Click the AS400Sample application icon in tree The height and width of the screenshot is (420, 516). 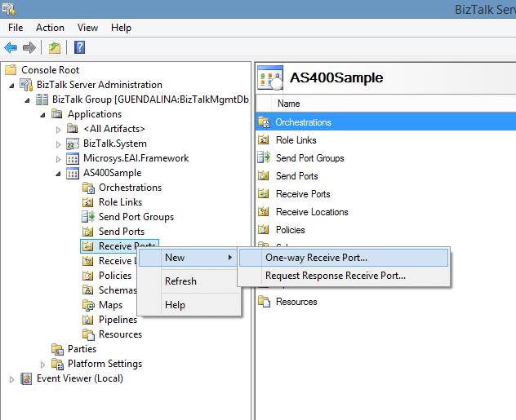73,173
